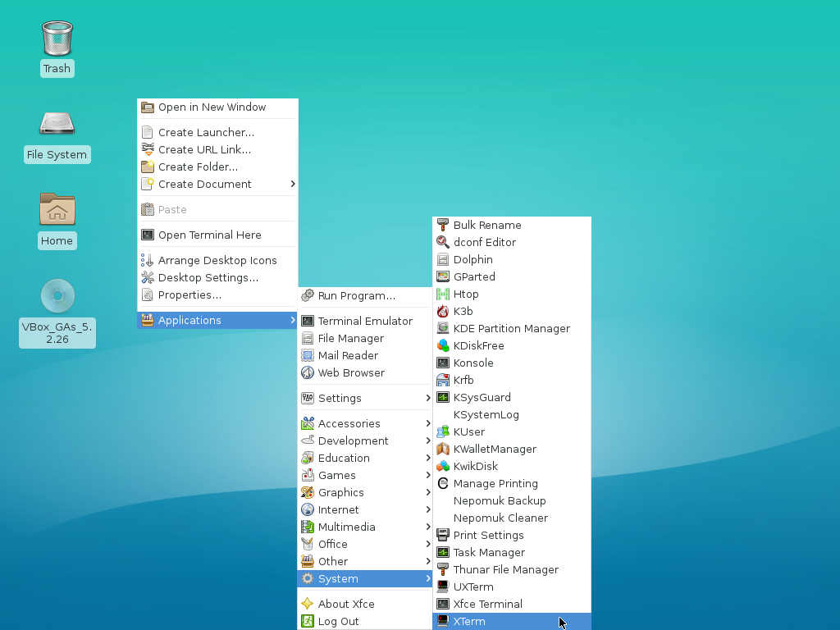Screen dimensions: 840x630
Task: Launch KSystemLog from System menu
Action: [512, 414]
